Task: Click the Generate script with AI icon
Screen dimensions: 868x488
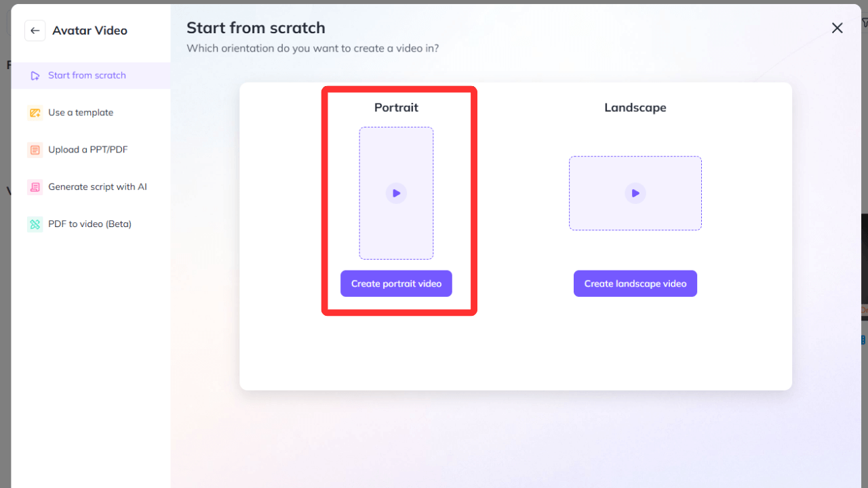Action: click(x=35, y=187)
